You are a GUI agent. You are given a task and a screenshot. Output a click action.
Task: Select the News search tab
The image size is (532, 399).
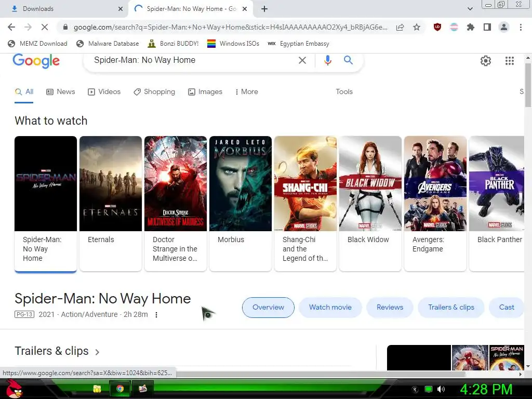[61, 91]
